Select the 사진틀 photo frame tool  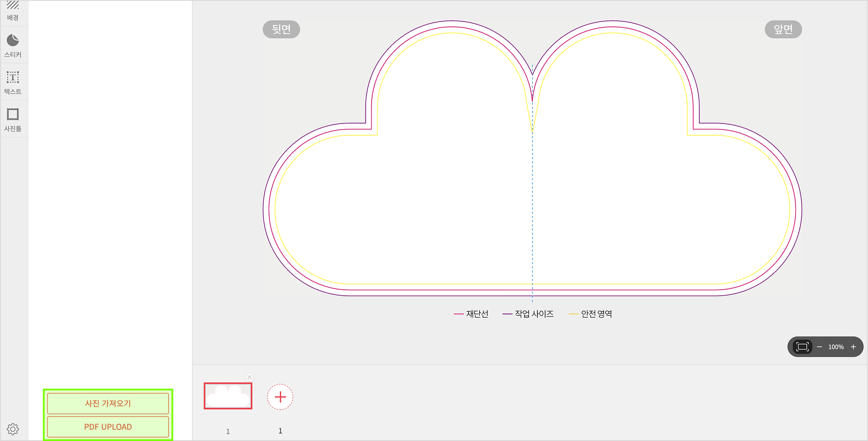click(x=13, y=119)
